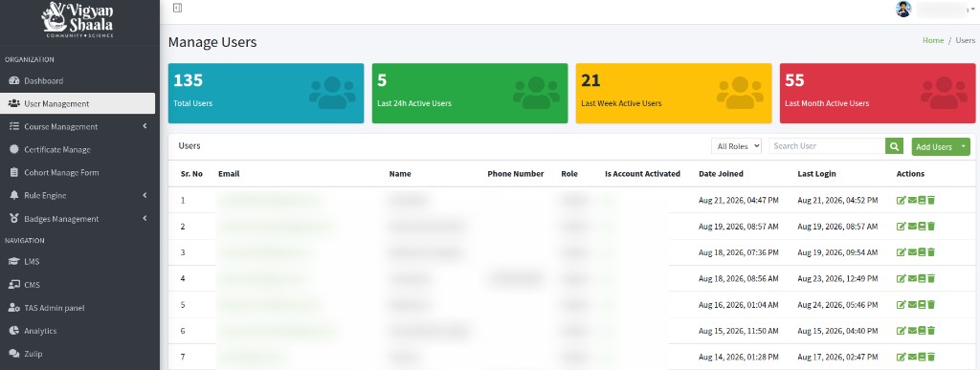
Task: Click date joined 'Aug 21, 2026, 04:47 PM'
Action: point(739,200)
